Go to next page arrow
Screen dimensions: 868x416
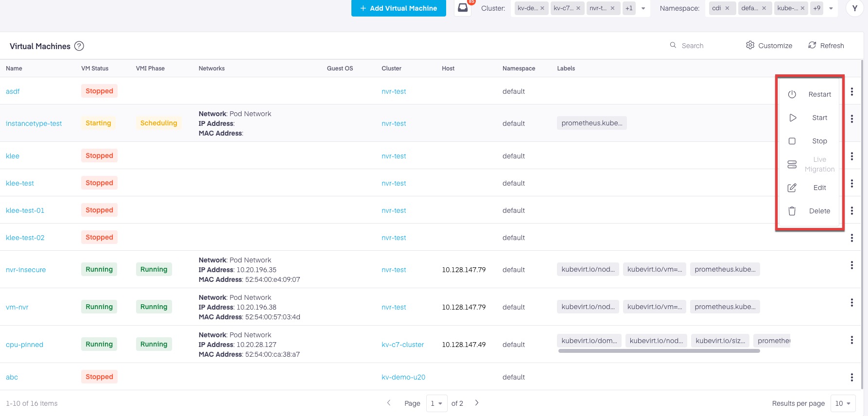(x=477, y=403)
